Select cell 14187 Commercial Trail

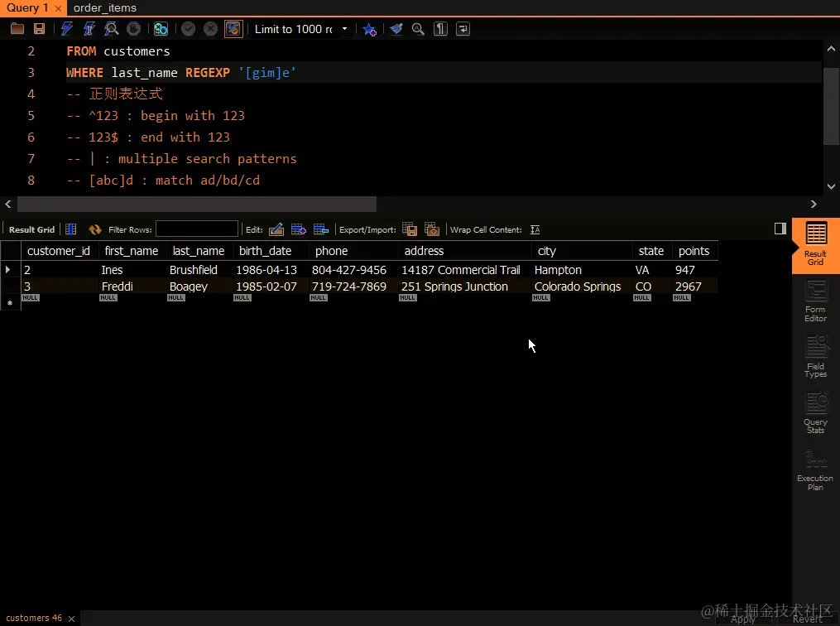pos(461,270)
